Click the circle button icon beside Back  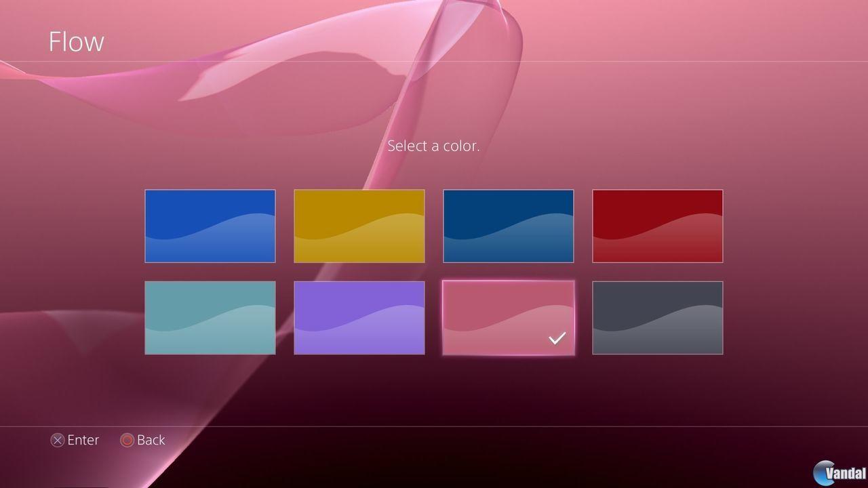(x=127, y=441)
